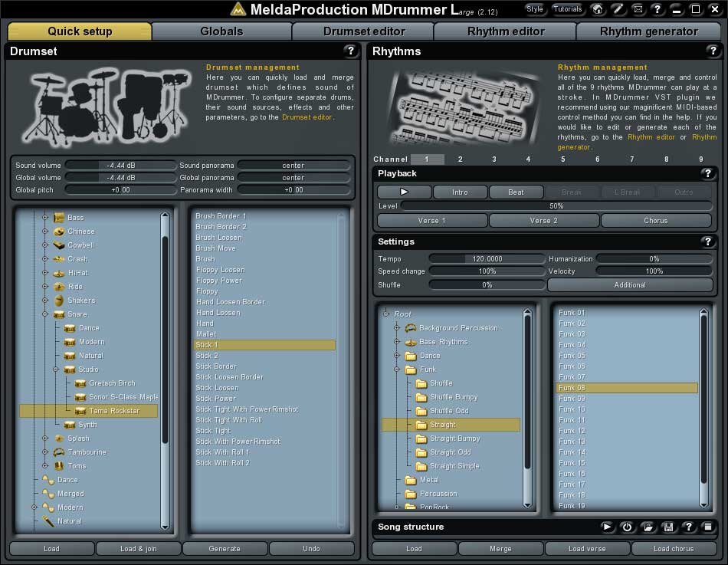The width and height of the screenshot is (728, 565).
Task: Click the Level slider at 50%
Action: point(556,205)
